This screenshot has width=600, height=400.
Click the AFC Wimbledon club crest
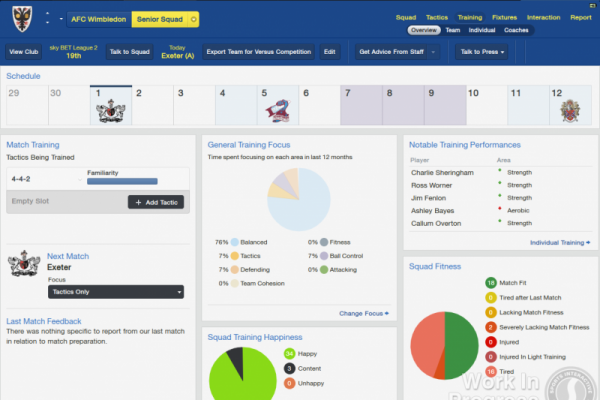coord(22,19)
